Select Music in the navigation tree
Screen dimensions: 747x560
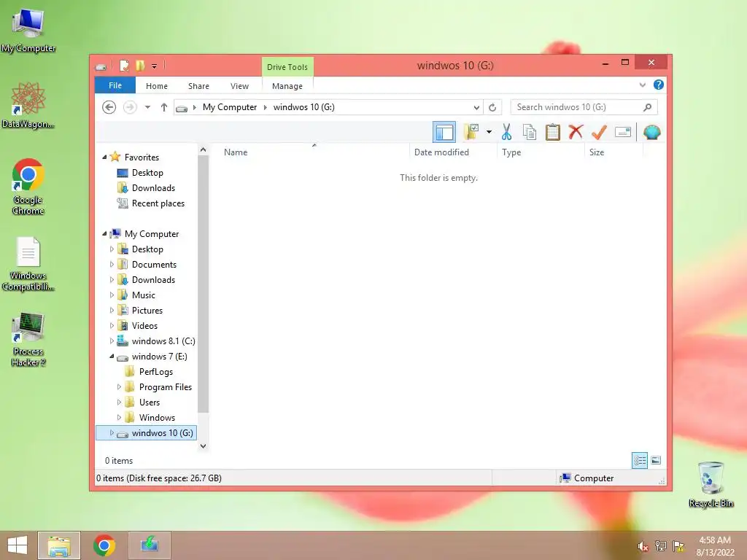tap(144, 295)
